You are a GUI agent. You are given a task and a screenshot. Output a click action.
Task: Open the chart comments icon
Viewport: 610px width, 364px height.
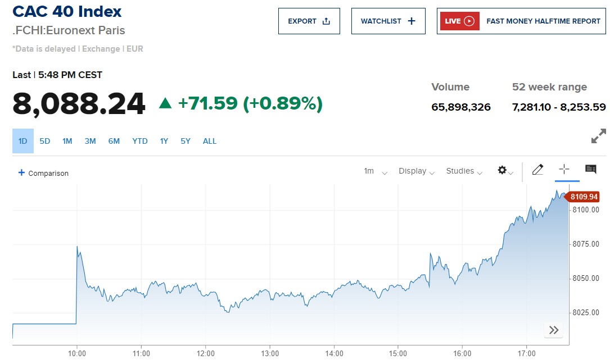(x=590, y=170)
